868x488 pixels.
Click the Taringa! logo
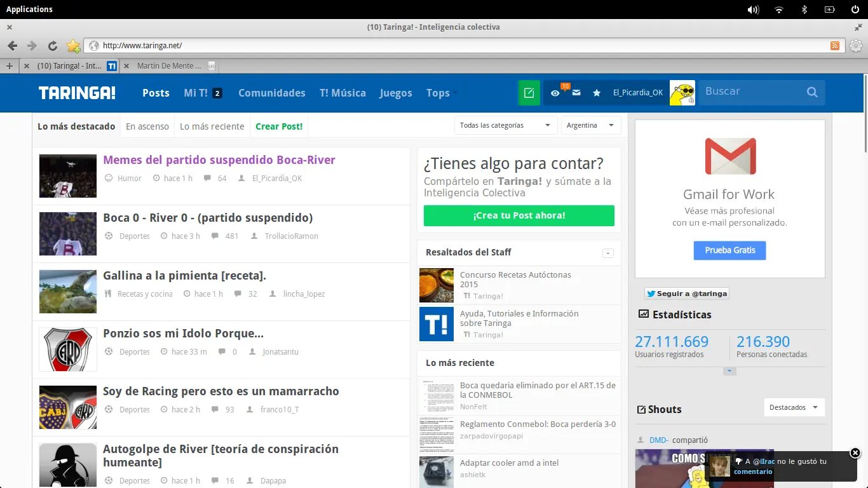76,93
